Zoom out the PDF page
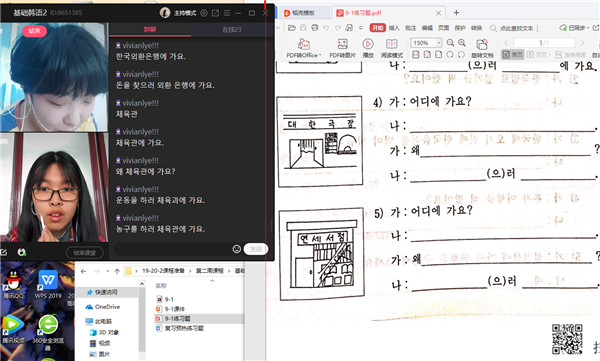 pyautogui.click(x=450, y=42)
